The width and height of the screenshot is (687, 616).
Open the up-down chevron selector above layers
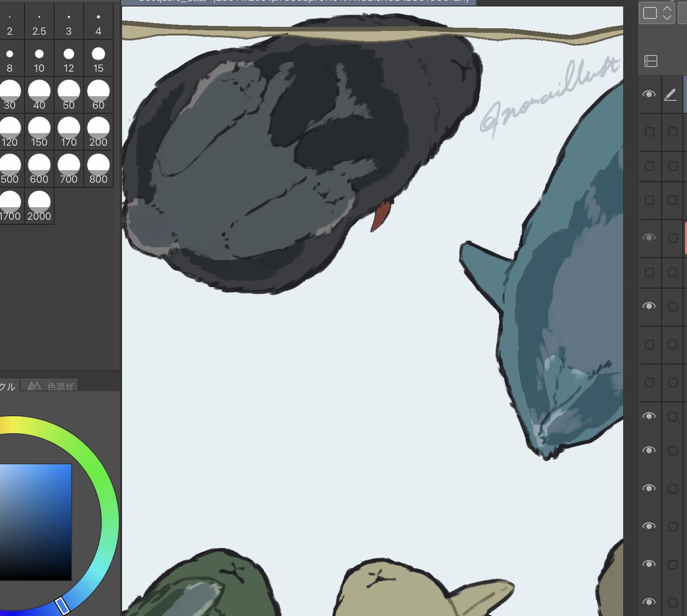coord(667,13)
